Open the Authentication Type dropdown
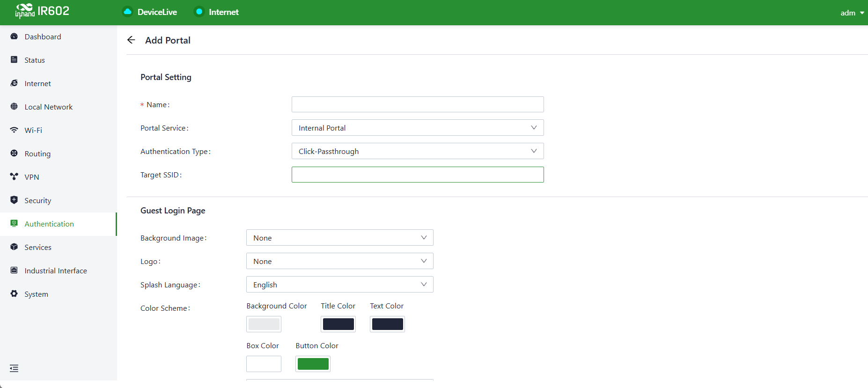Viewport: 868px width, 388px height. pyautogui.click(x=418, y=151)
